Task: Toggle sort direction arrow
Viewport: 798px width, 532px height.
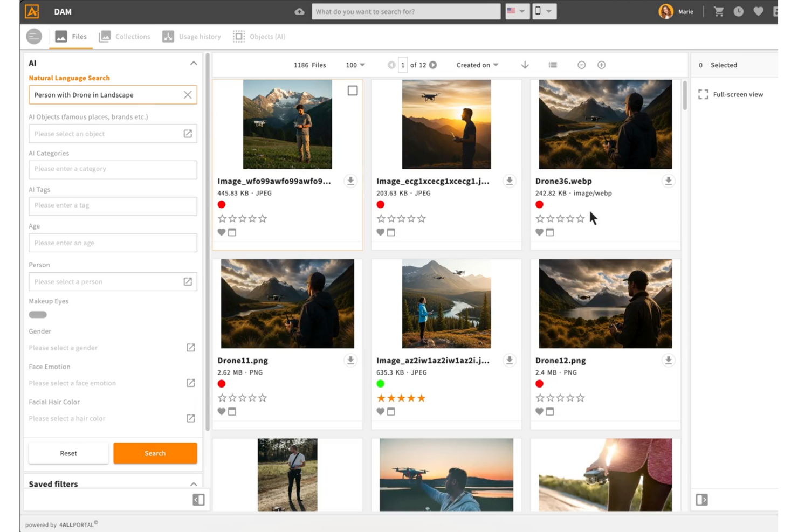Action: [x=525, y=65]
